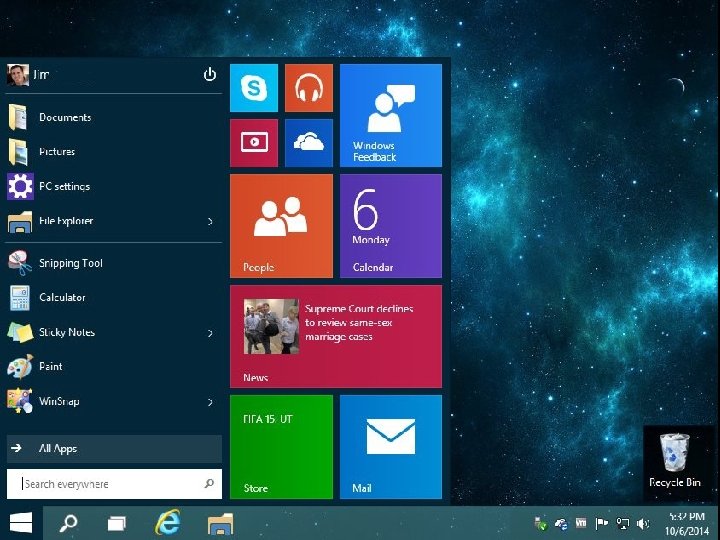Open the Skype tile
This screenshot has width=720, height=540.
click(254, 88)
